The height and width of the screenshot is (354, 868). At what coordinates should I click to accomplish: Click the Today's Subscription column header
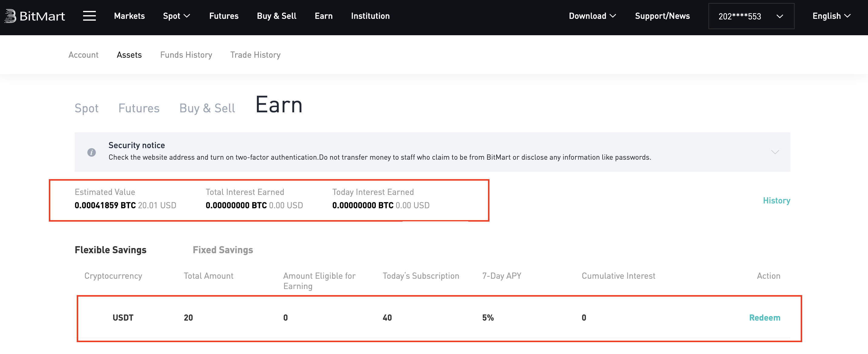tap(421, 276)
